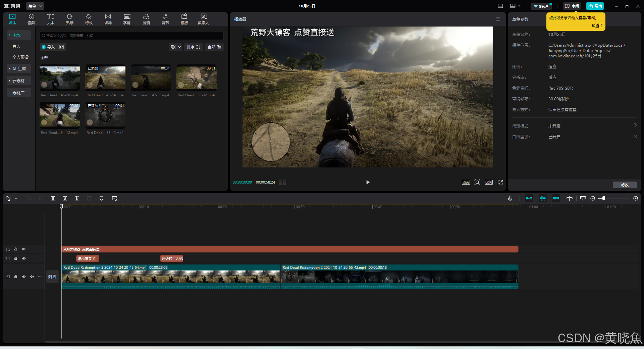Open the thumbnail view mode dropdown
644x349 pixels.
point(175,47)
